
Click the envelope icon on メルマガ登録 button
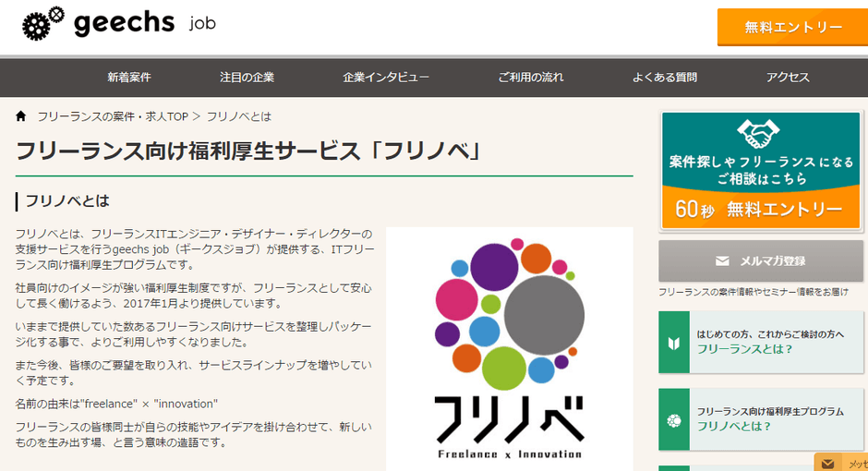(x=722, y=260)
